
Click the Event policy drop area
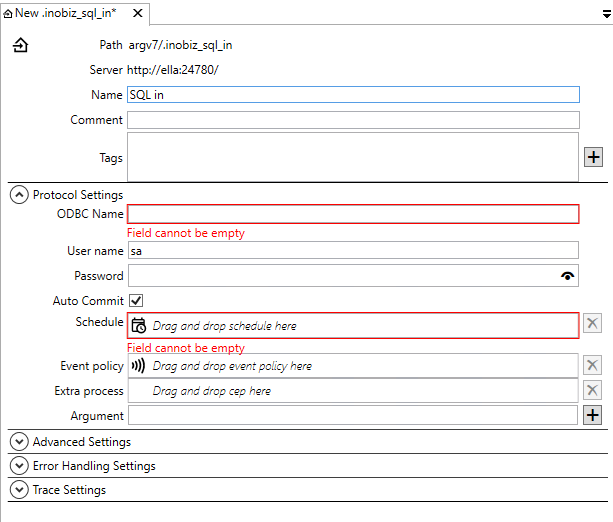[x=353, y=366]
